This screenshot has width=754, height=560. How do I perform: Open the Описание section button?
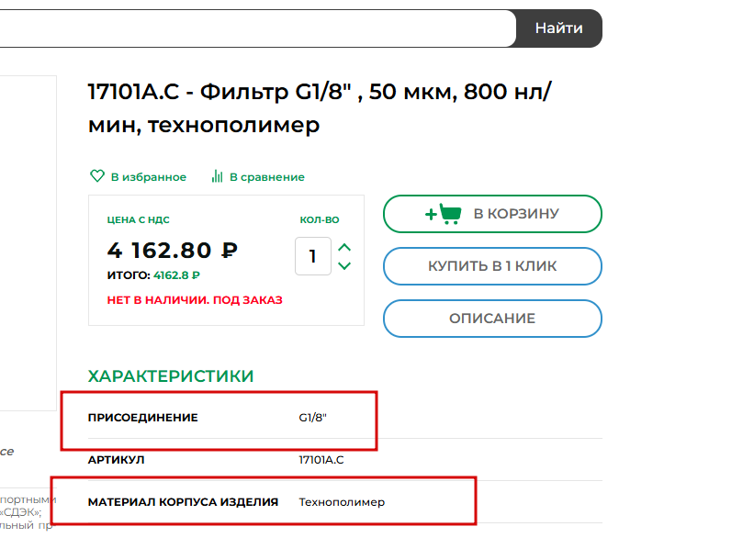click(x=492, y=319)
